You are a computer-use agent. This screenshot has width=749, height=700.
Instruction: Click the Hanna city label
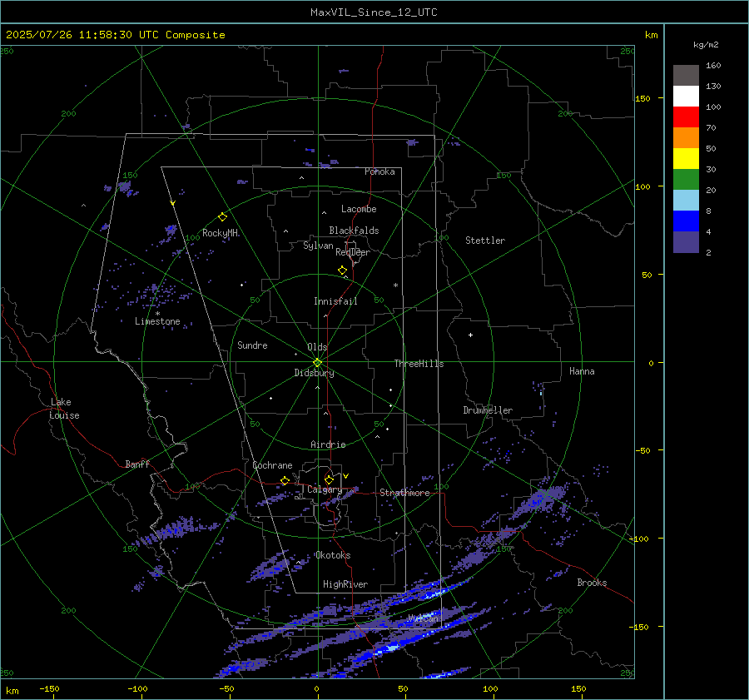pyautogui.click(x=582, y=371)
